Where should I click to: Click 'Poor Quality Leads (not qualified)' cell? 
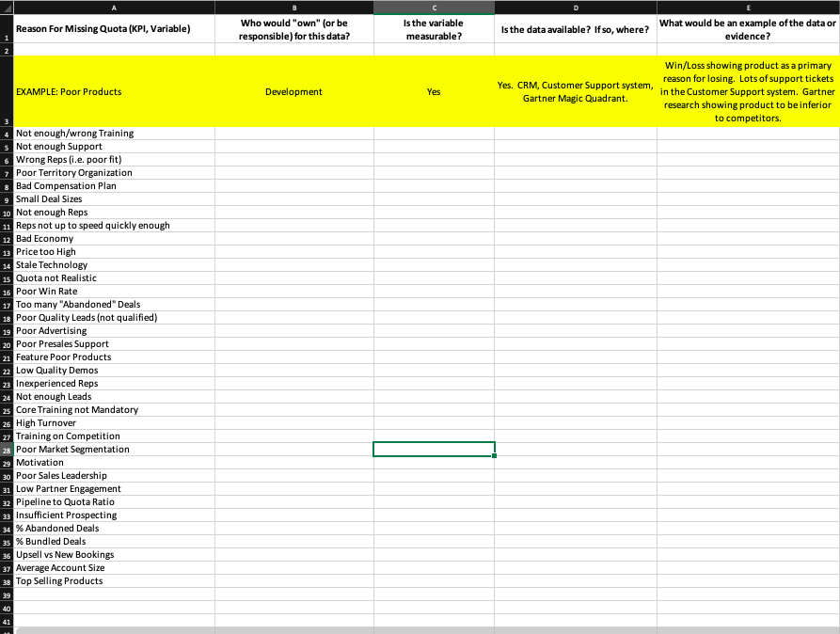click(x=114, y=318)
